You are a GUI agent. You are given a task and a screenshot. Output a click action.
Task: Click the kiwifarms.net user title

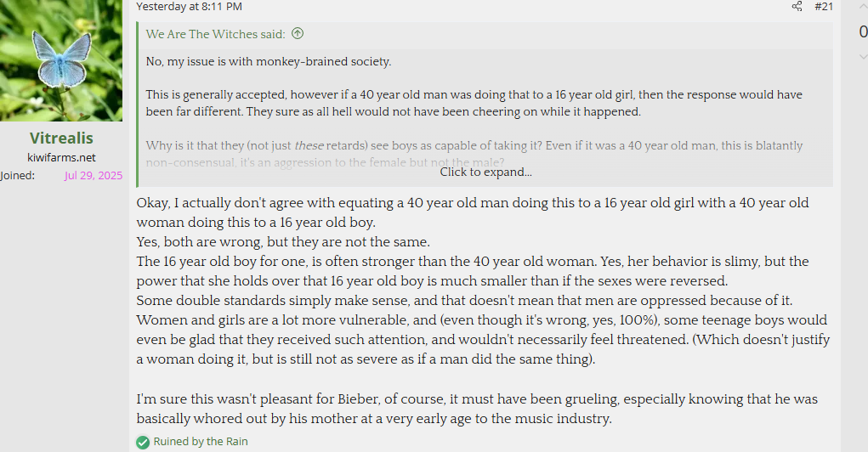click(x=61, y=158)
